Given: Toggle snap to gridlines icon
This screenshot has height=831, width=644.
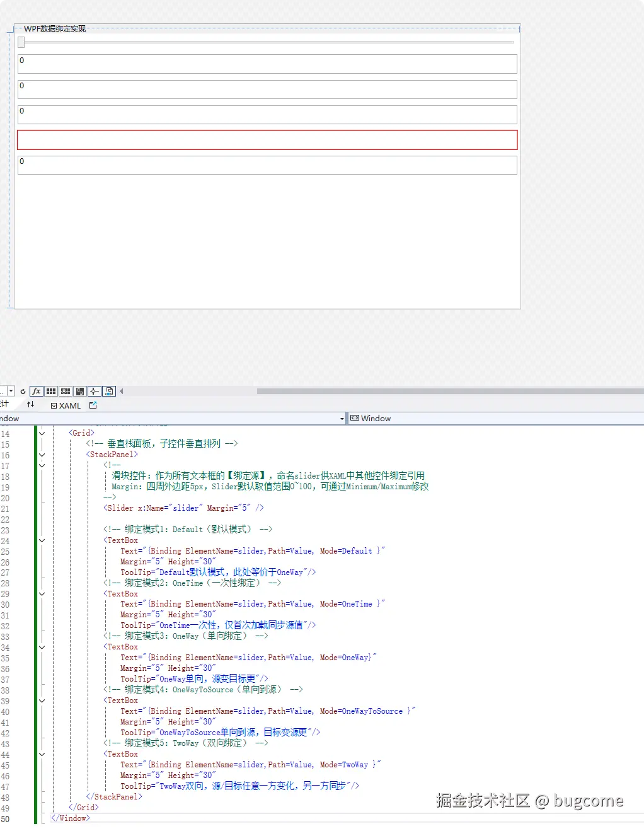Looking at the screenshot, I should coord(66,392).
